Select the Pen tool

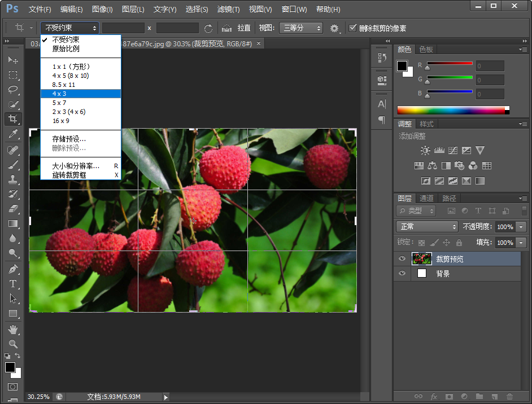[12, 269]
